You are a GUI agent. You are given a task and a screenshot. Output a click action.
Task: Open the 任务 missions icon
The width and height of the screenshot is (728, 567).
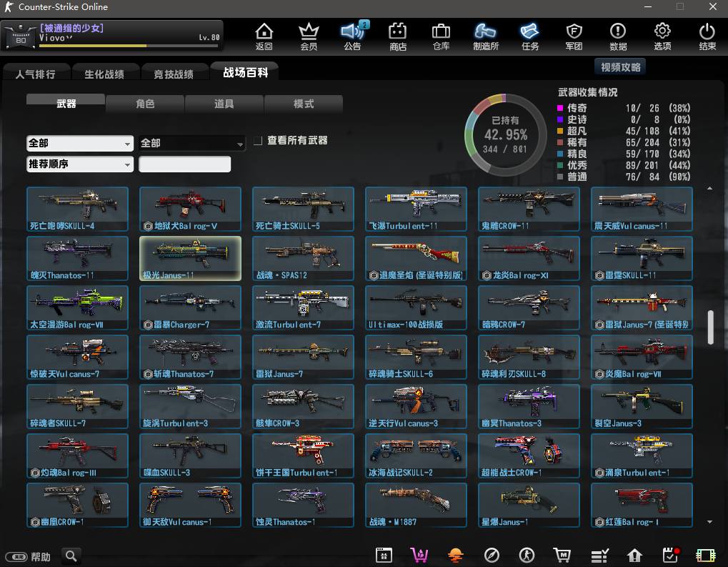(x=529, y=36)
